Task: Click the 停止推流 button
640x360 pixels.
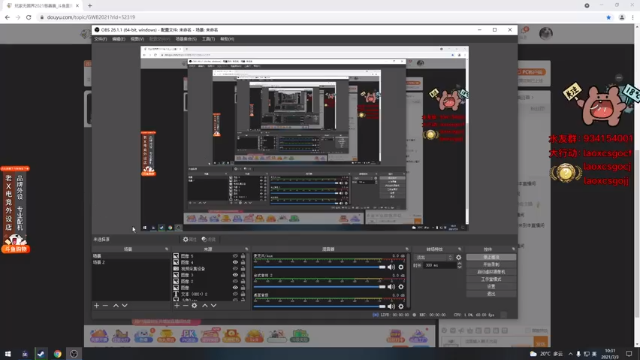Action: click(x=491, y=257)
